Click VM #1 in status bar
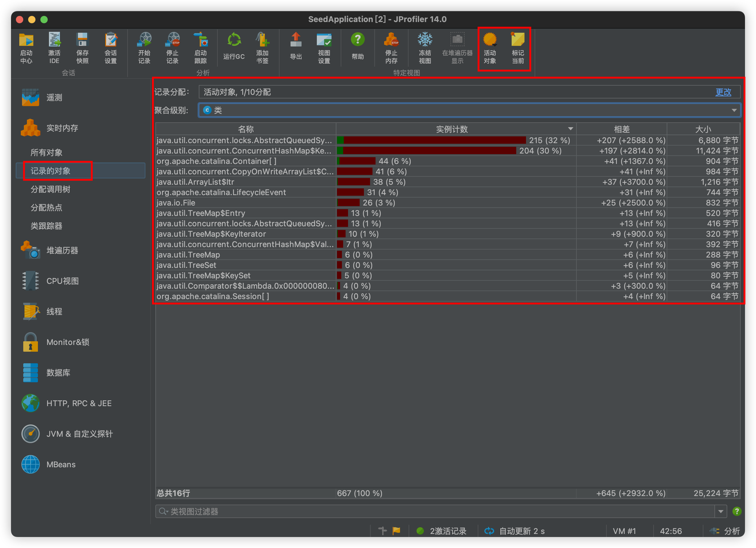The image size is (756, 548). [624, 531]
